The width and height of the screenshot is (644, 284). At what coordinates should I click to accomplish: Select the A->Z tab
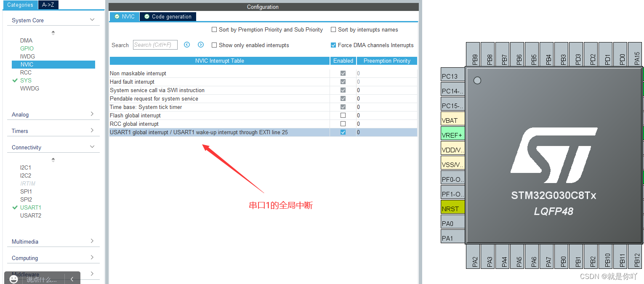click(x=48, y=5)
